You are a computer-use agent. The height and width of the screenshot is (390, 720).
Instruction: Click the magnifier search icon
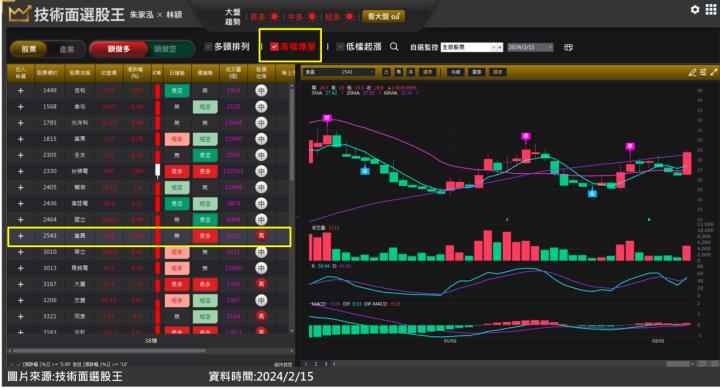(394, 47)
